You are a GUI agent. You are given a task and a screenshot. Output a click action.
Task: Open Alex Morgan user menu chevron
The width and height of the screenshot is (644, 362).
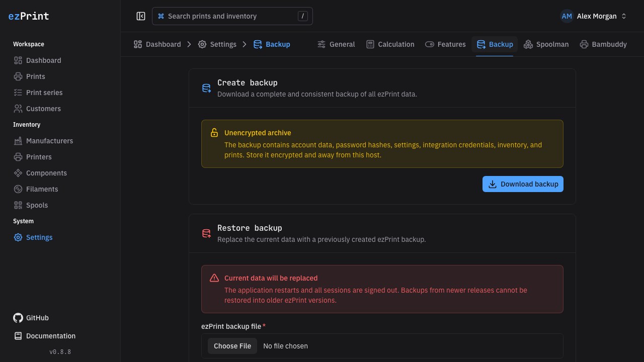tap(624, 16)
